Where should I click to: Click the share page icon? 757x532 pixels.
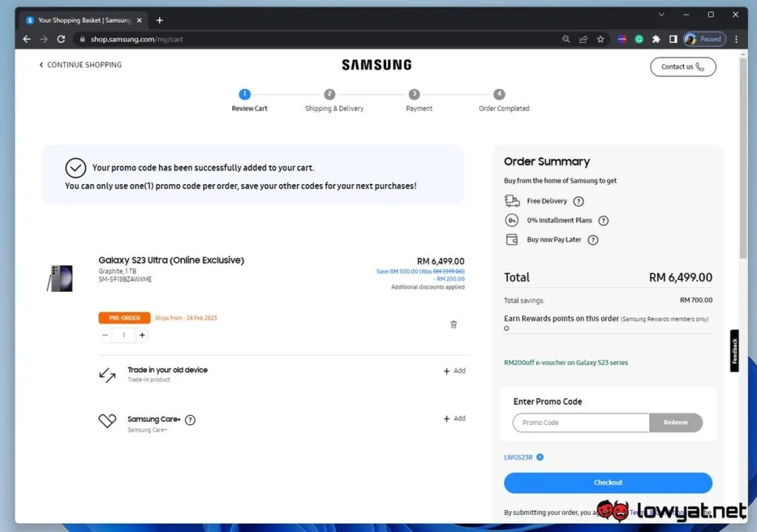tap(583, 39)
